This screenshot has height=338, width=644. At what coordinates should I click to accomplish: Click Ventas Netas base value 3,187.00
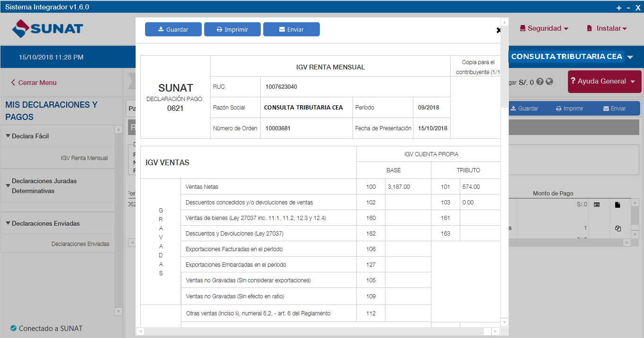(399, 187)
